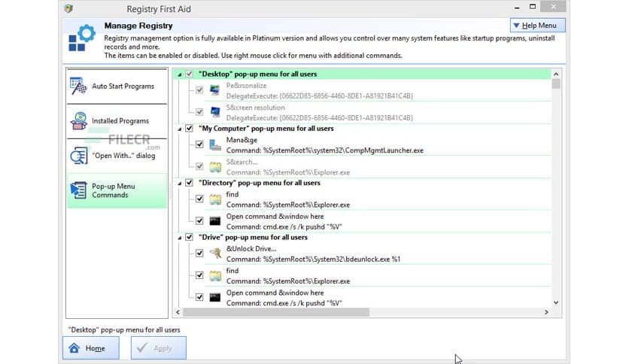Click the horizontal scrollbar thumb

(x=276, y=312)
